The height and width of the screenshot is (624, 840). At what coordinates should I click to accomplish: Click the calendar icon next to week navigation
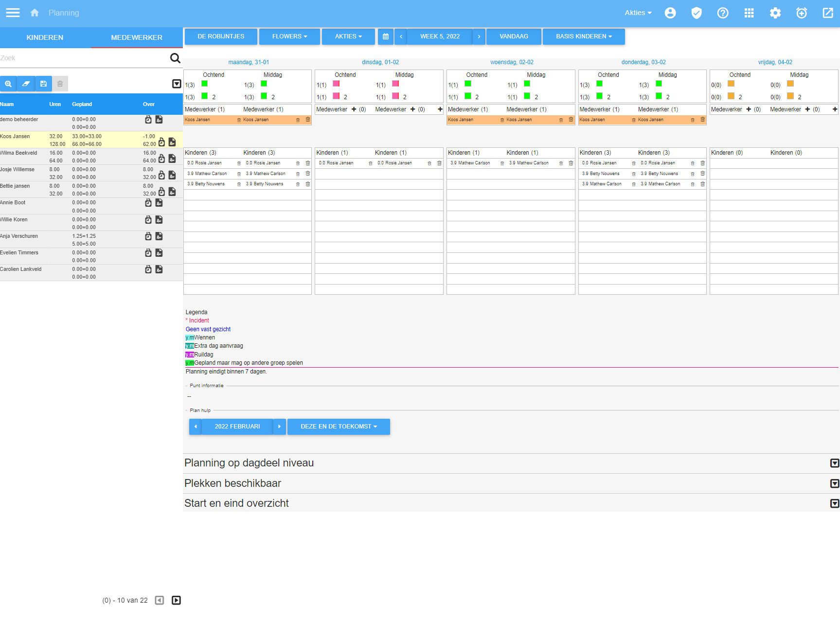[x=386, y=36]
